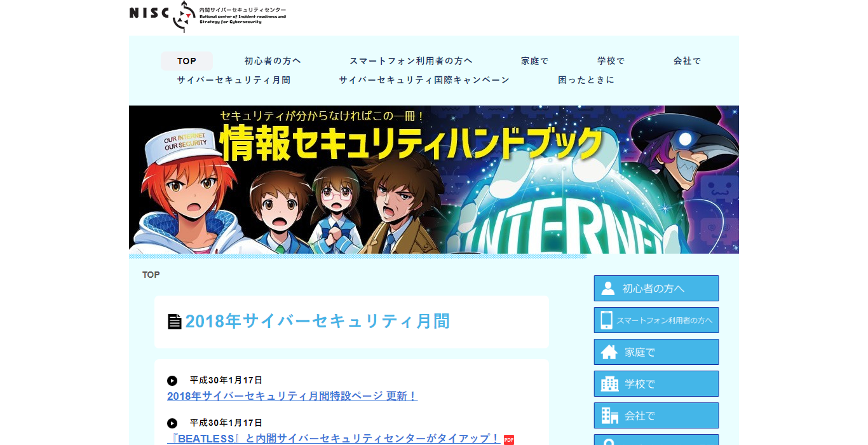Open the 2018年サイバーセキュリティ月間特設ページ 更新 link

[x=292, y=396]
